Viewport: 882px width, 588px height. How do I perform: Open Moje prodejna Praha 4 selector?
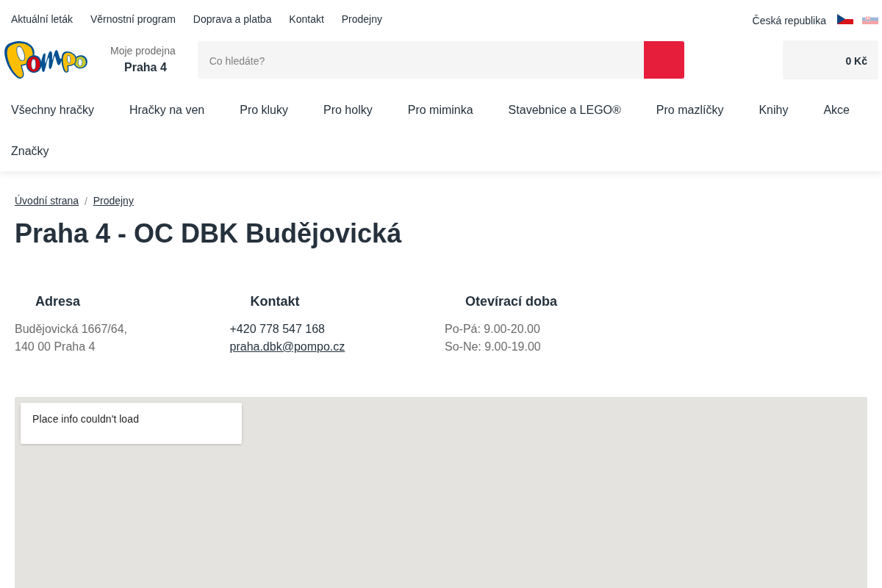(143, 60)
